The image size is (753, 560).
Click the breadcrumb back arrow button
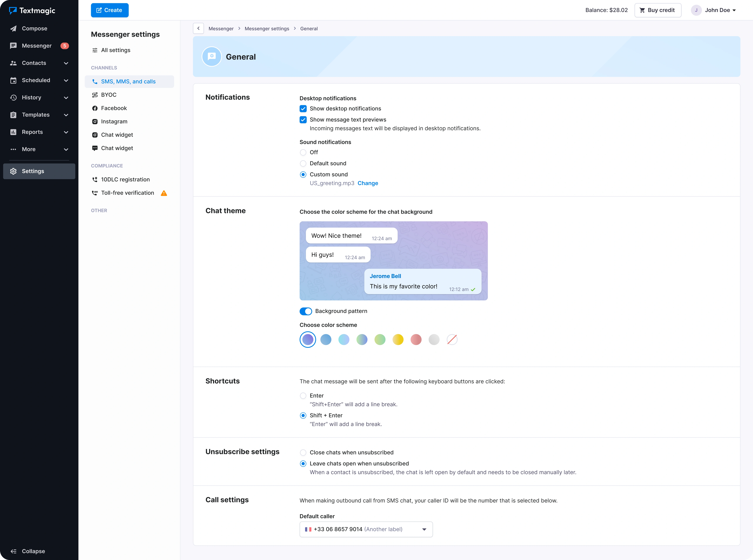(198, 29)
